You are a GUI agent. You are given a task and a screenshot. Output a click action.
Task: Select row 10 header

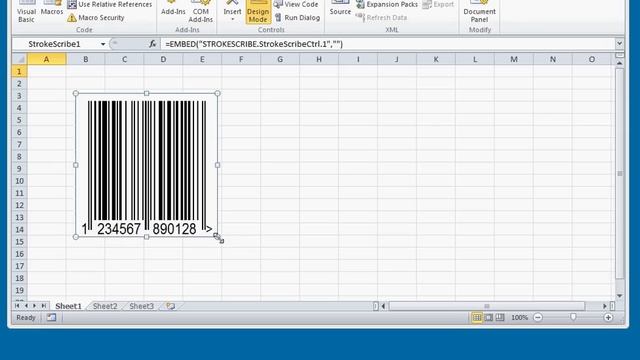click(19, 181)
